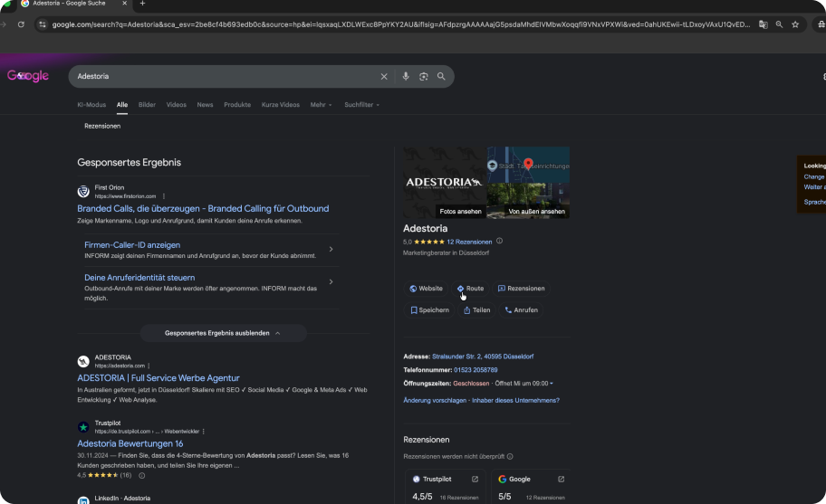Expand the Deine Anruferidentität steuern chevron
The height and width of the screenshot is (504, 826).
pos(331,282)
